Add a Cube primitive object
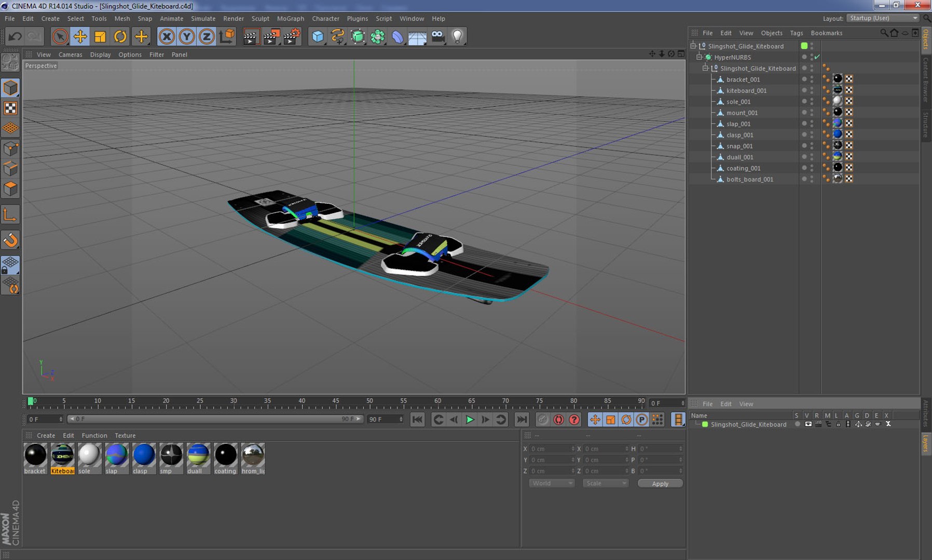 [x=318, y=36]
